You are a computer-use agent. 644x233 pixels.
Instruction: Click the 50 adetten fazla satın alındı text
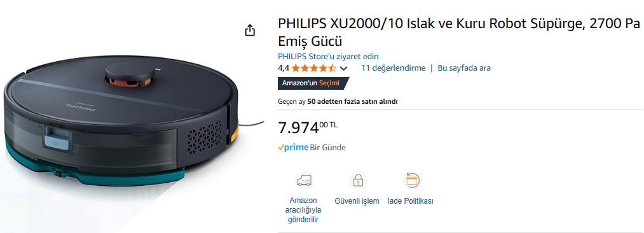tap(352, 101)
